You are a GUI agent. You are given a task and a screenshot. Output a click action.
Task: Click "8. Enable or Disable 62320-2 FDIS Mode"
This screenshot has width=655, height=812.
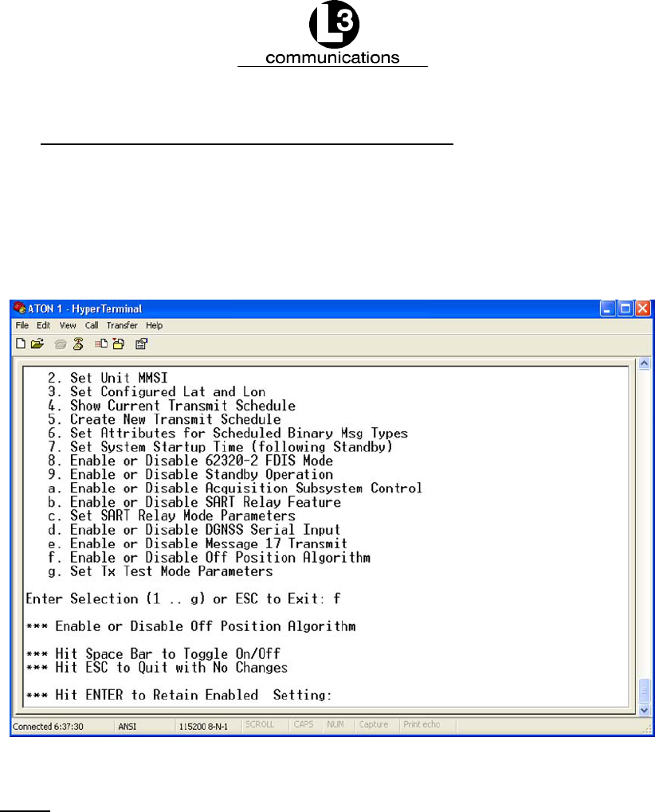pos(190,461)
